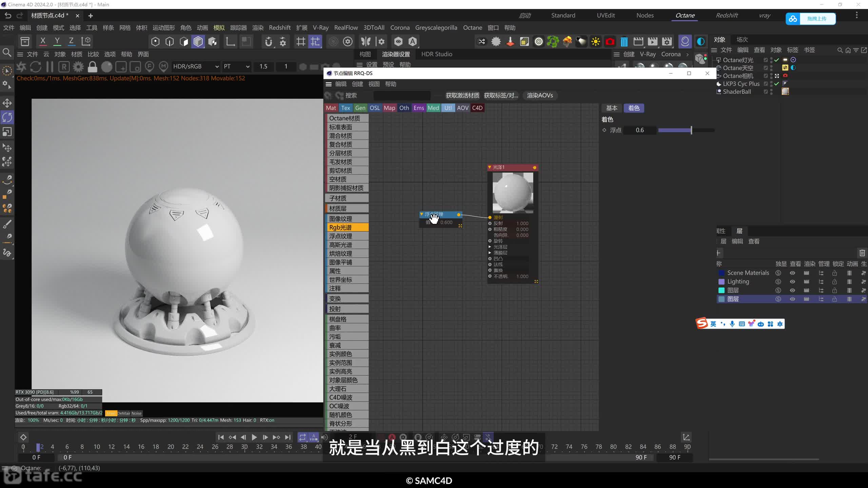Open live viewer hamburger menu
868x488 pixels.
[x=20, y=54]
